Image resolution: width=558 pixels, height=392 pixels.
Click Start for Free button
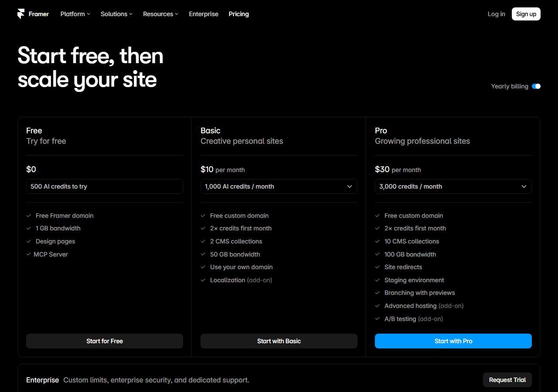pyautogui.click(x=105, y=341)
